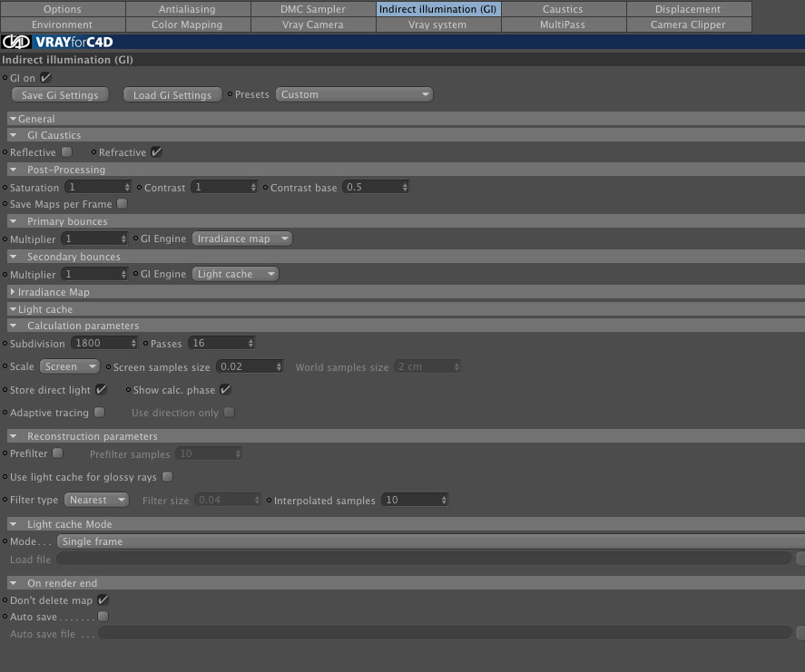Click the Passes stepper arrows
This screenshot has height=672, width=805.
[250, 343]
